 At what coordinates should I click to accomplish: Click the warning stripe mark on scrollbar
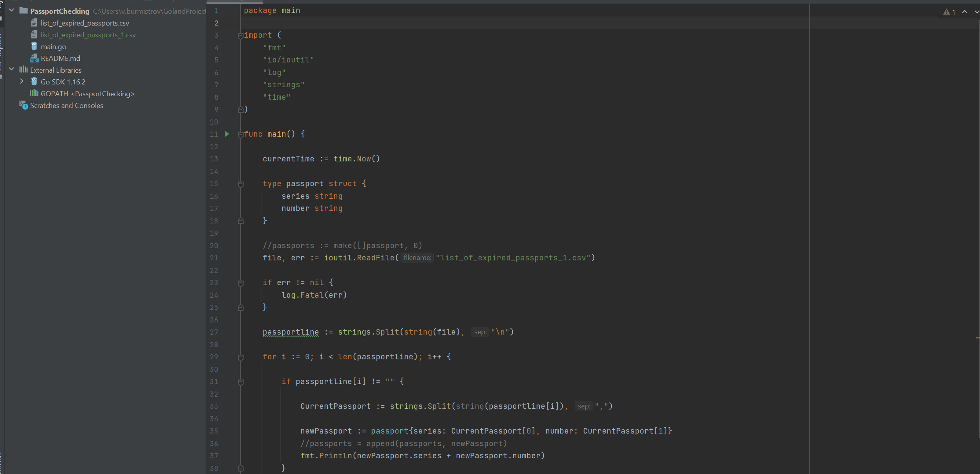977,337
